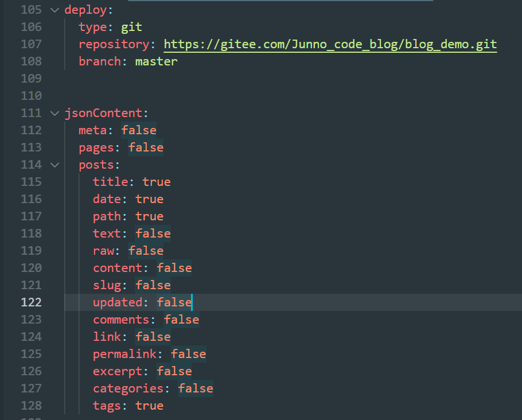Click line number 128 in gutter

(31, 406)
